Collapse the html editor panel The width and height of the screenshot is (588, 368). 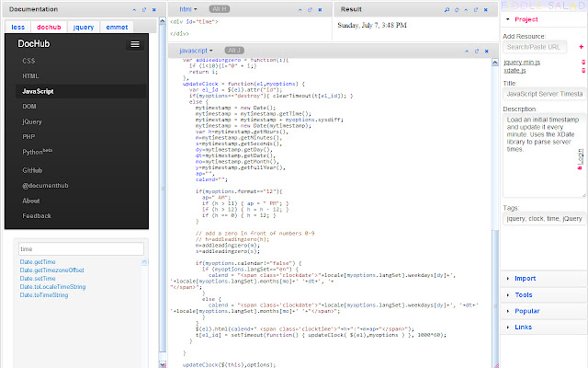click(300, 10)
